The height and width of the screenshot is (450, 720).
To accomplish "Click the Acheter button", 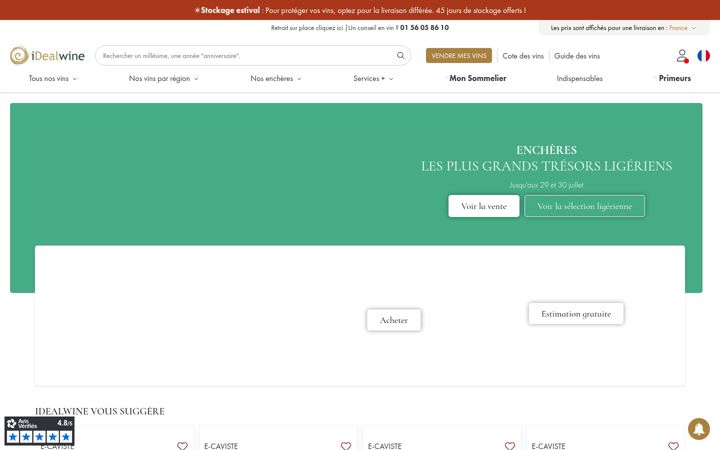I will coord(394,320).
